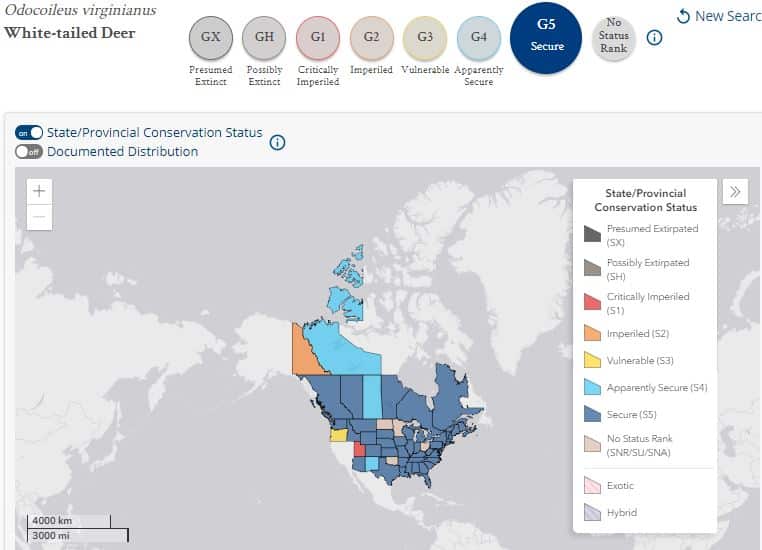Zoom out on the map
Image resolution: width=762 pixels, height=550 pixels.
pyautogui.click(x=39, y=217)
